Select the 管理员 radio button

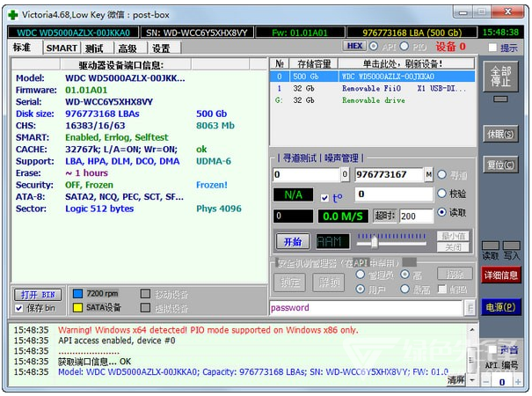[x=360, y=274]
